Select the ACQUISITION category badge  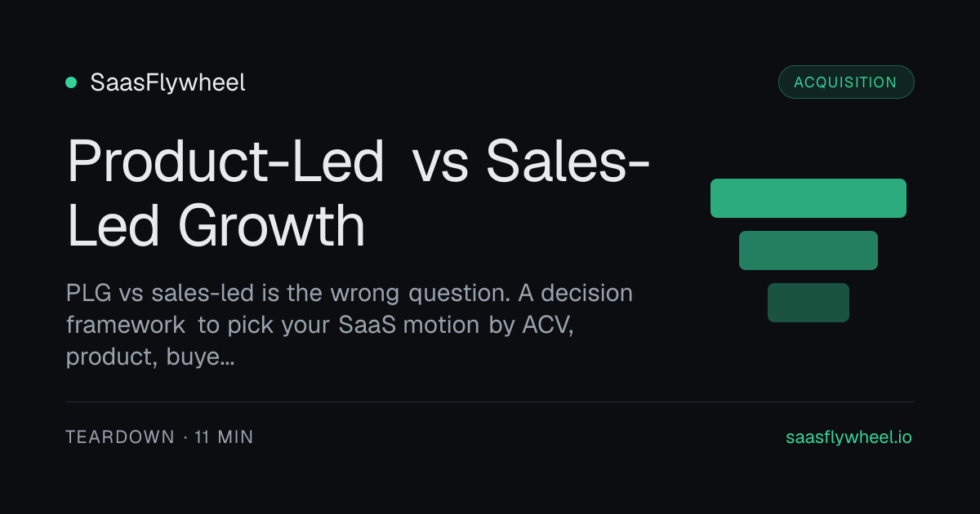tap(846, 82)
